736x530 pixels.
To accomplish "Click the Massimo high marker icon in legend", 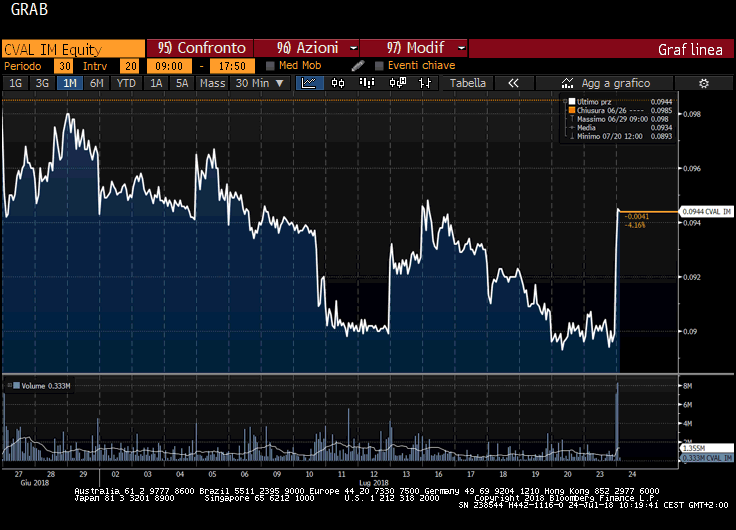I will [572, 119].
